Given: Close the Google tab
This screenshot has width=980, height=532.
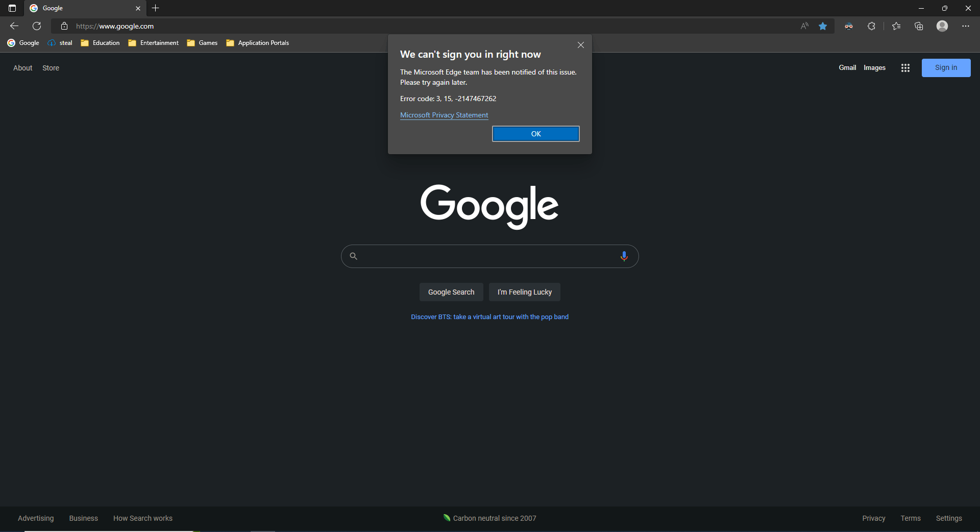Looking at the screenshot, I should (138, 8).
